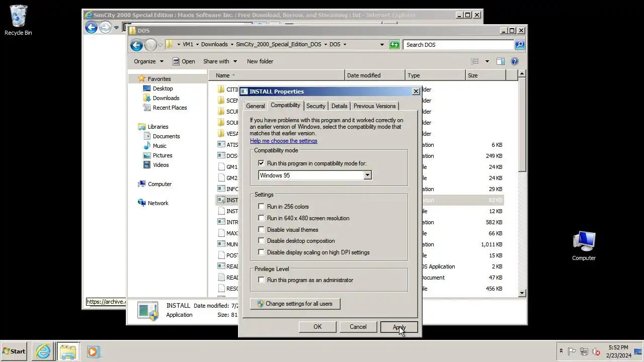Image resolution: width=644 pixels, height=362 pixels.
Task: Open the Organize dropdown menu
Action: [148, 61]
